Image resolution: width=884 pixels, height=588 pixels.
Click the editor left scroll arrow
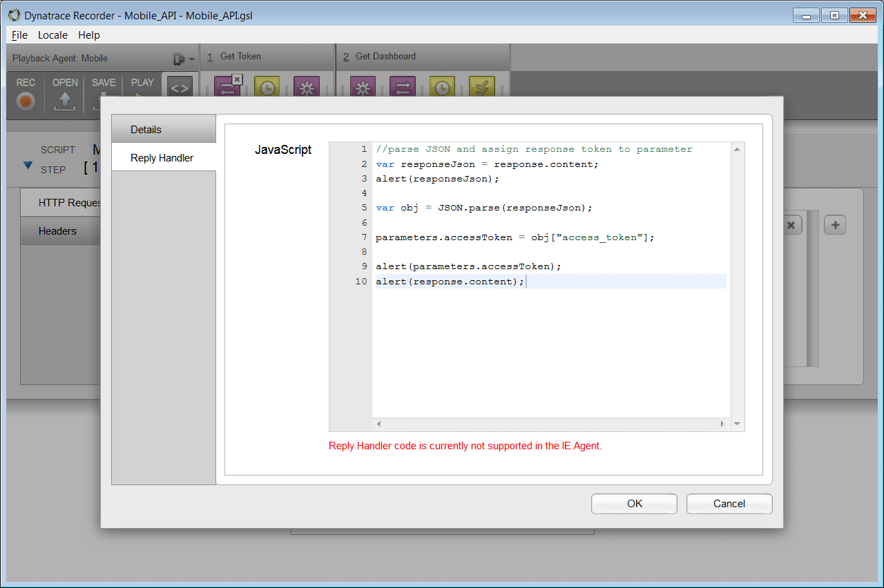[x=378, y=424]
